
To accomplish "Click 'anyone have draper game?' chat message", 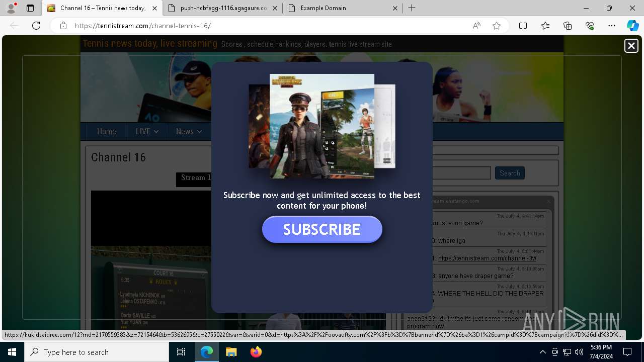I will [x=475, y=276].
